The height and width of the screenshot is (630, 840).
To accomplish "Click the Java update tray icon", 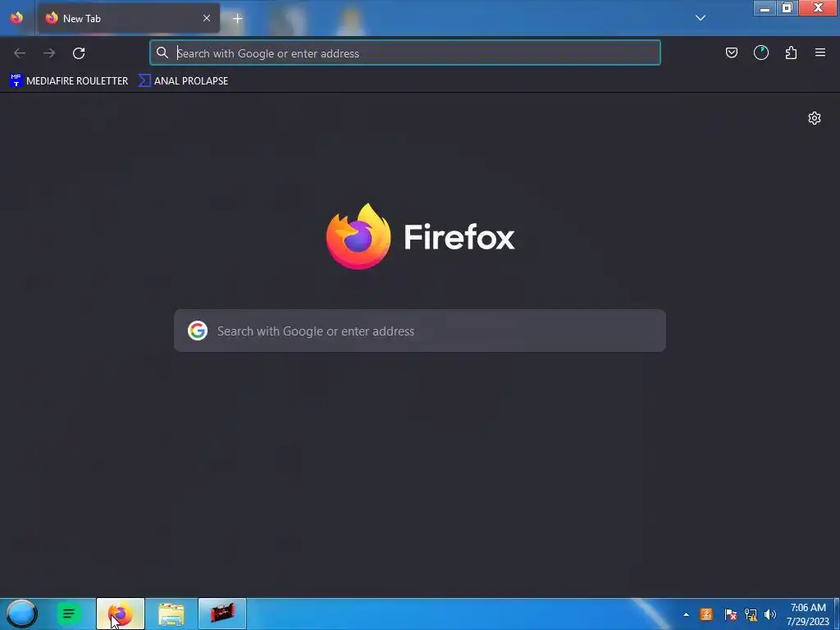I will [x=706, y=614].
